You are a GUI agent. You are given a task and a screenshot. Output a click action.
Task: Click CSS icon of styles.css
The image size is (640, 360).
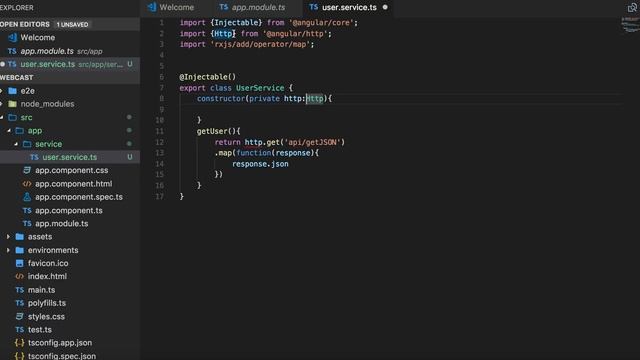click(x=20, y=316)
